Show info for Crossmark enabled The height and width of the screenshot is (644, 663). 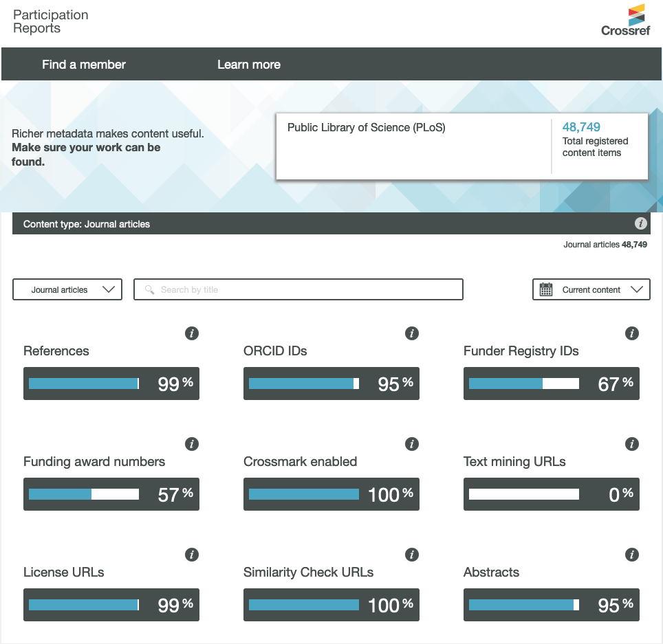tap(412, 444)
